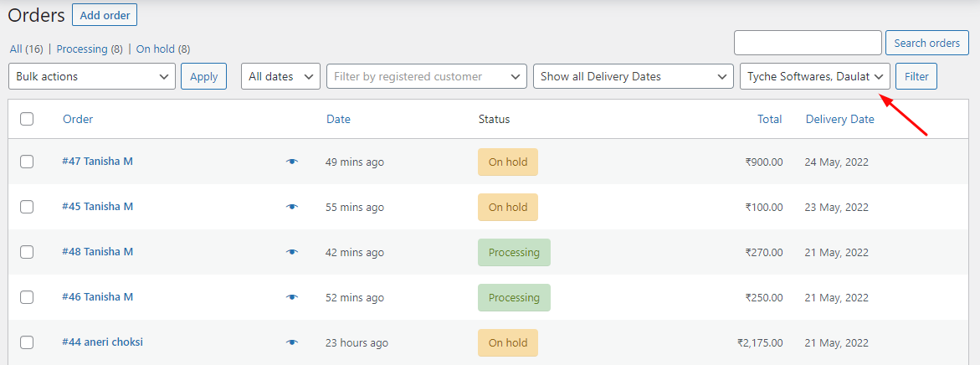Open order #46 Tanisha M link
Screen dimensions: 980x365
tap(97, 297)
